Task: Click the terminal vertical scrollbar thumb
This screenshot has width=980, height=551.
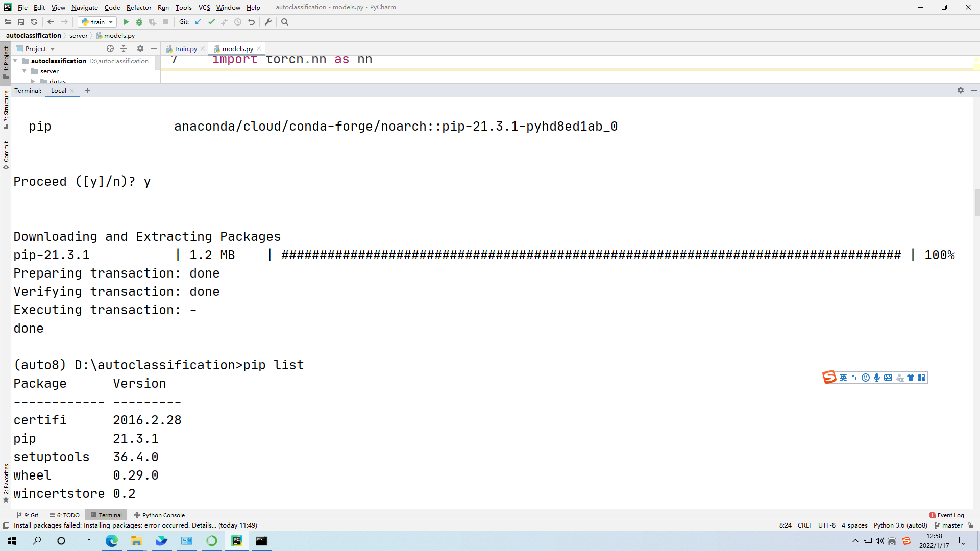Action: click(x=977, y=203)
